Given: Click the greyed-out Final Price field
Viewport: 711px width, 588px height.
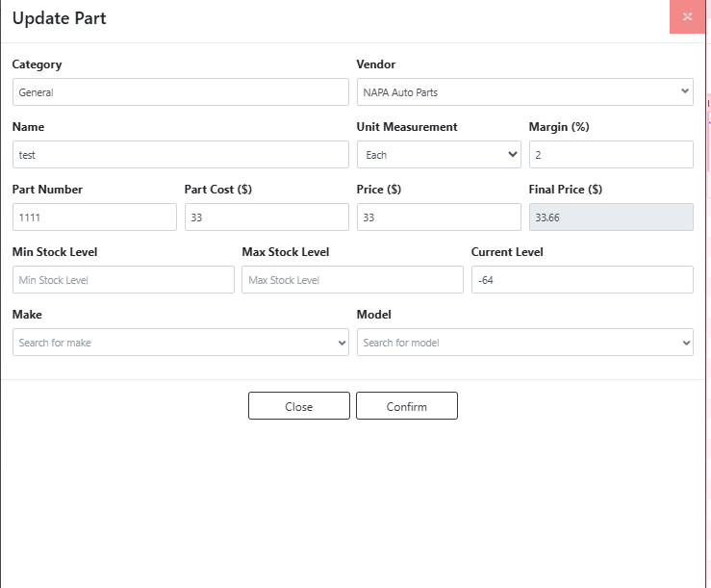Looking at the screenshot, I should [610, 217].
